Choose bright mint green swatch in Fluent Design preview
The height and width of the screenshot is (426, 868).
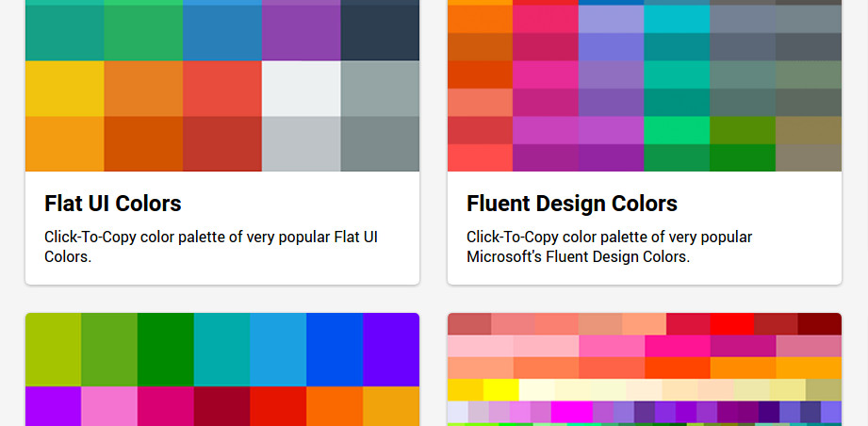pyautogui.click(x=677, y=130)
